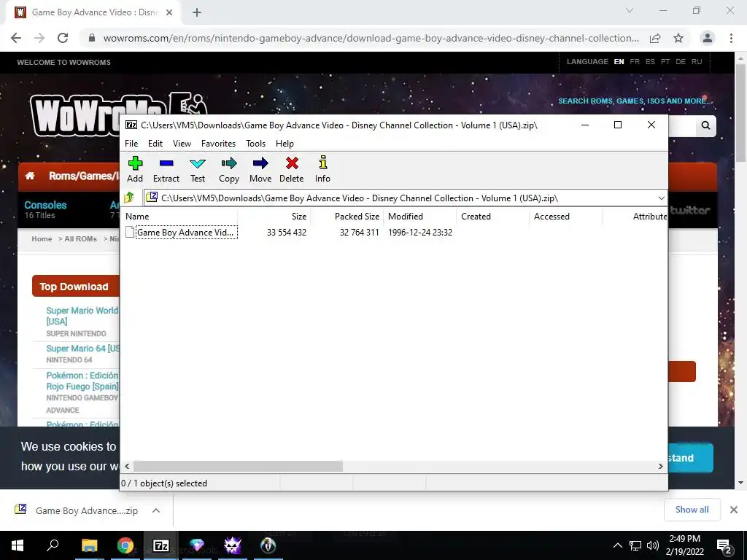747x560 pixels.
Task: Extract files with the Extract toolbar button
Action: 166,169
